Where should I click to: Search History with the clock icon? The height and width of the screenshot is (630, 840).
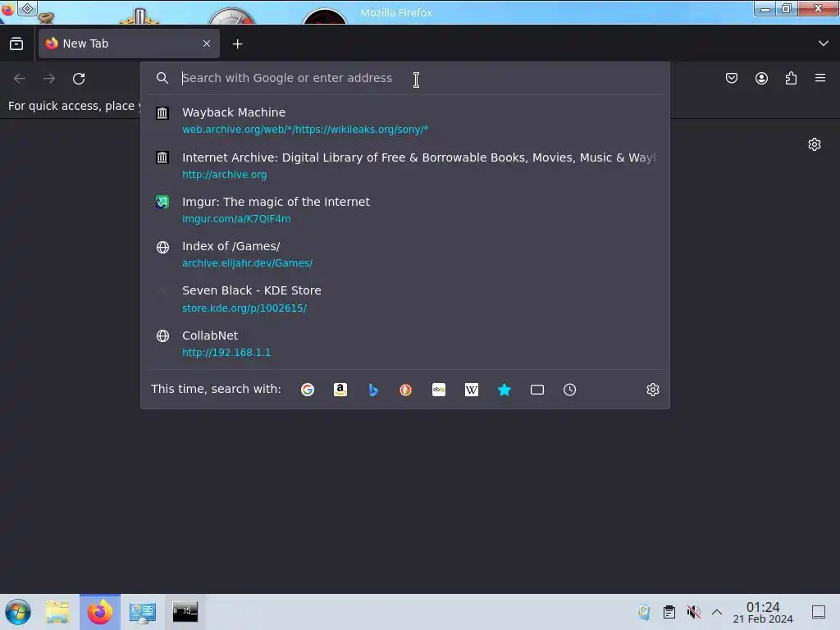point(569,390)
